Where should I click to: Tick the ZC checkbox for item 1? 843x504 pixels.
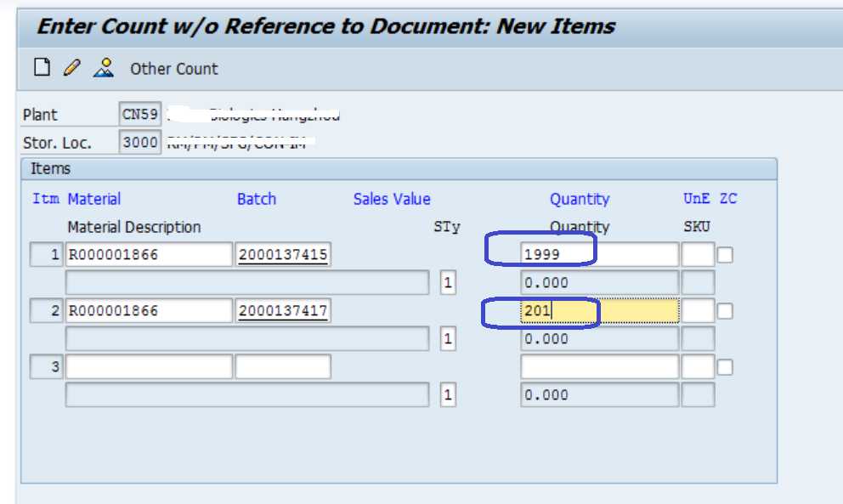coord(725,254)
